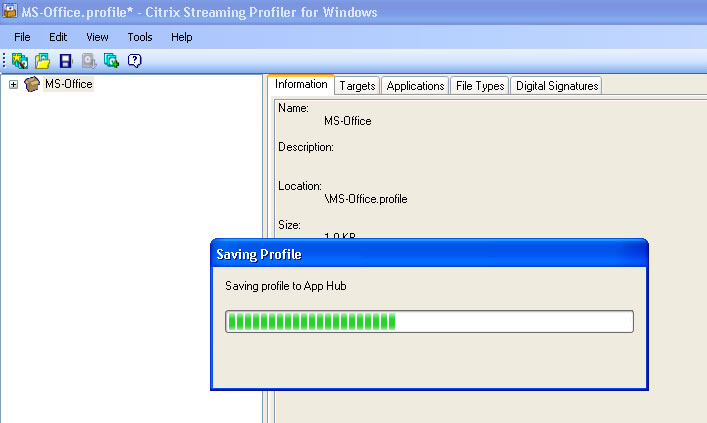
Task: Click the New Profile wizard icon
Action: pyautogui.click(x=20, y=61)
